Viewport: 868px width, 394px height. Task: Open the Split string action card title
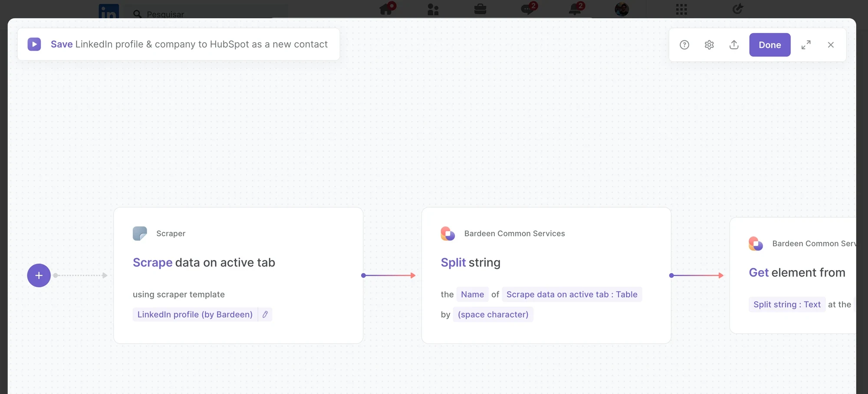coord(470,262)
